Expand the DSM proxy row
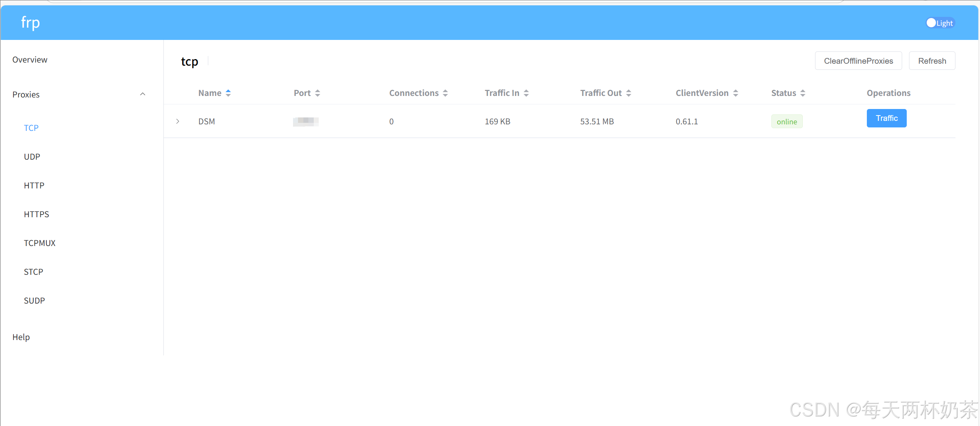 pyautogui.click(x=178, y=121)
